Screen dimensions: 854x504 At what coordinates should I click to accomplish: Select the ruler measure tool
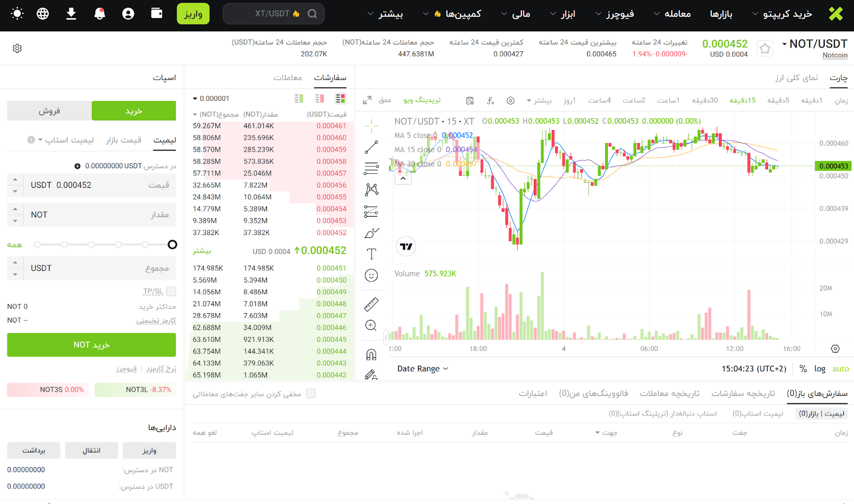point(371,304)
